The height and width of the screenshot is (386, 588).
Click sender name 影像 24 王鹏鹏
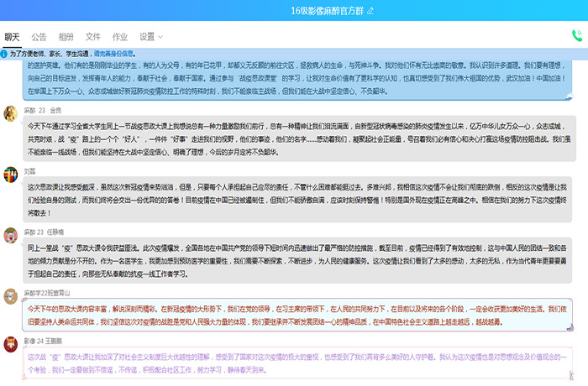point(45,341)
